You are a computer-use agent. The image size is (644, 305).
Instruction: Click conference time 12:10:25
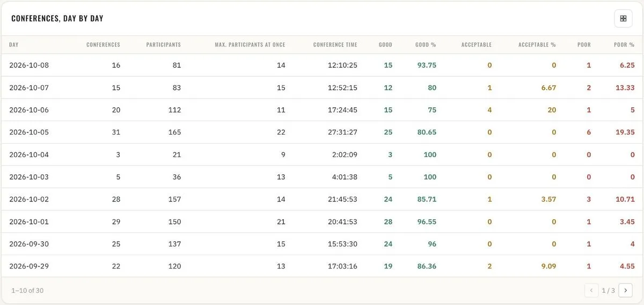click(342, 65)
